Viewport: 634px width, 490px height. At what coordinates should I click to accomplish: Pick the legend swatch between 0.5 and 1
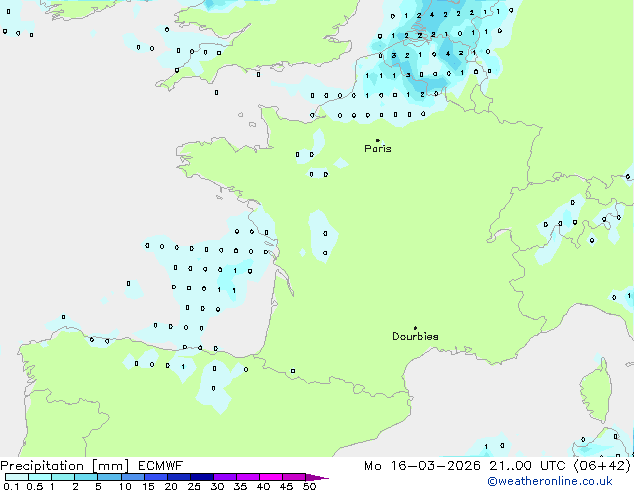(40, 477)
